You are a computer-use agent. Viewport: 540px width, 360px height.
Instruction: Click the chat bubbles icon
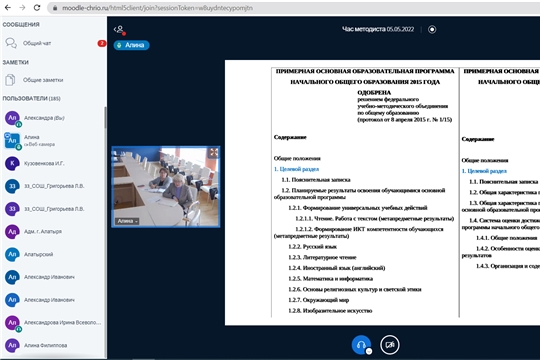click(x=11, y=43)
